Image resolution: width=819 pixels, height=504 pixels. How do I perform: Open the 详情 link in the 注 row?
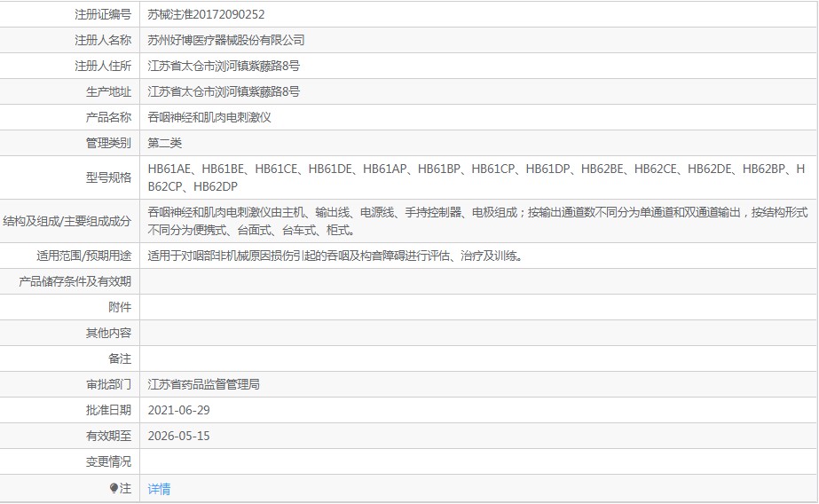pyautogui.click(x=159, y=489)
